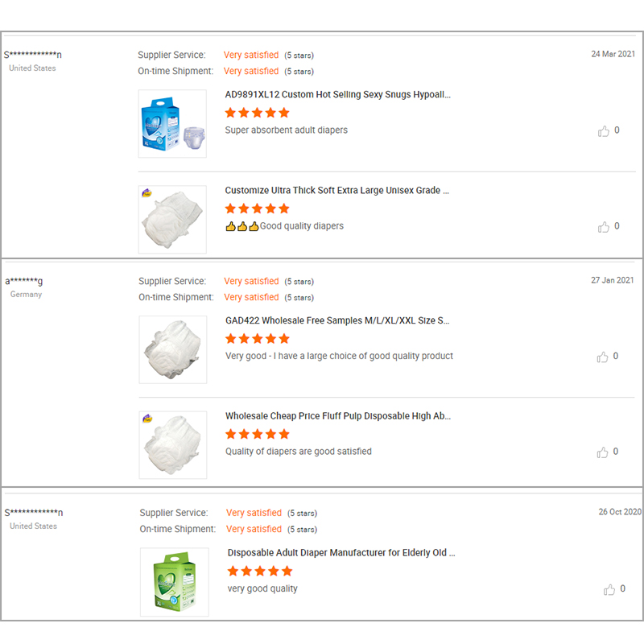Open 'Wholesale Cheap Price Fluff Pulp' link
644x644 pixels.
pyautogui.click(x=337, y=416)
